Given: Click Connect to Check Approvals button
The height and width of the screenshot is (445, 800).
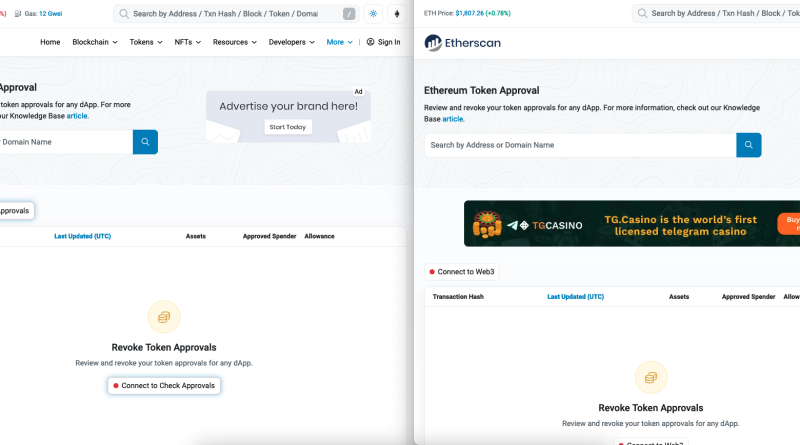Looking at the screenshot, I should pos(164,386).
